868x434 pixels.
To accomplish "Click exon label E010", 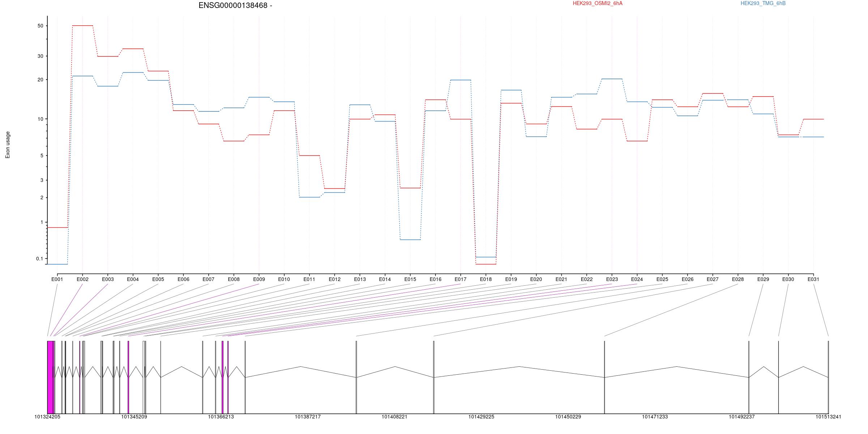I will (x=284, y=279).
